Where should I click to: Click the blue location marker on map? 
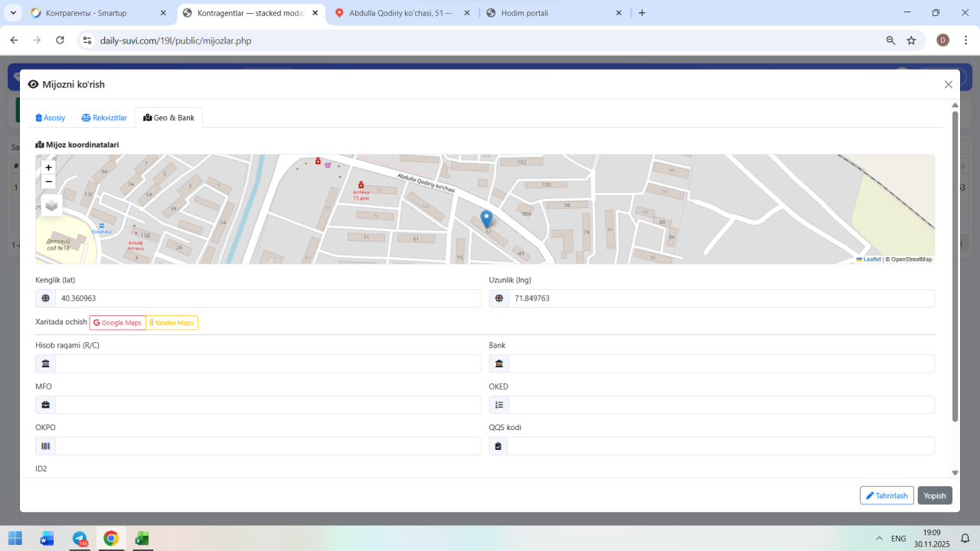coord(486,219)
